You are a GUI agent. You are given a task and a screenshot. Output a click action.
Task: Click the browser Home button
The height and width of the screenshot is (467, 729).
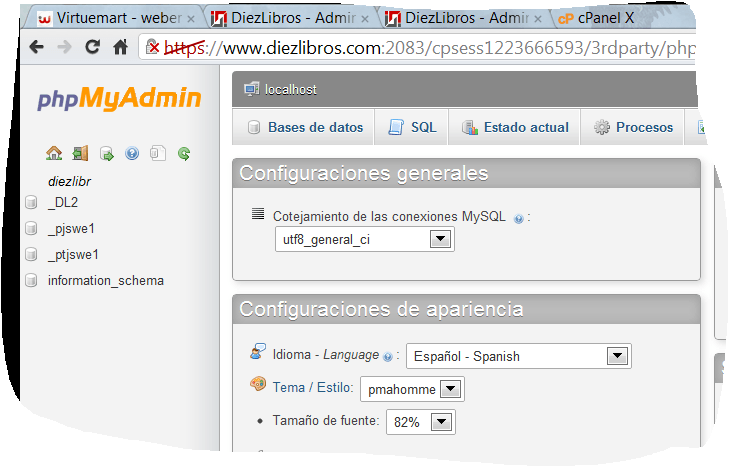pos(120,47)
